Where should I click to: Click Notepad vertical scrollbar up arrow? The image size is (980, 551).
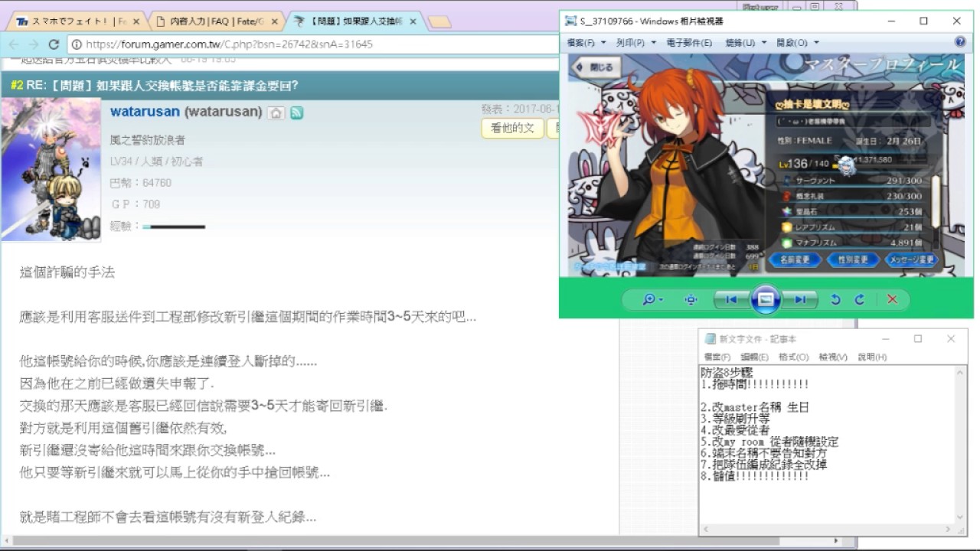point(961,373)
